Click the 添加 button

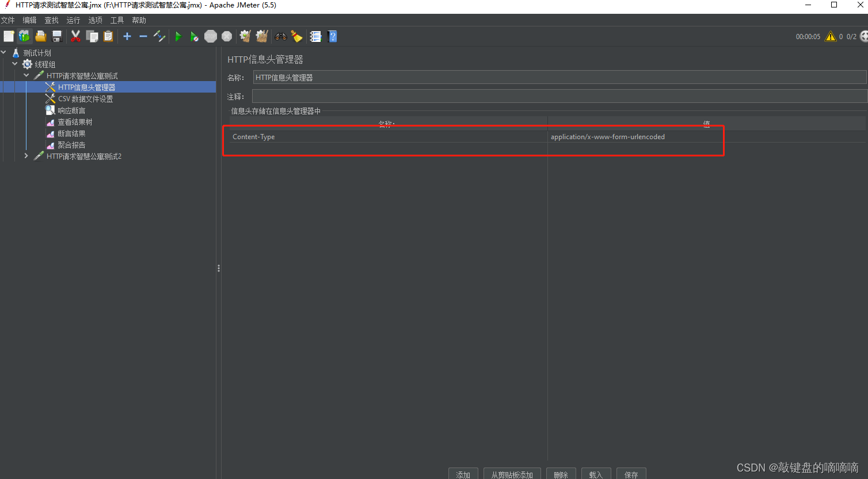(463, 474)
